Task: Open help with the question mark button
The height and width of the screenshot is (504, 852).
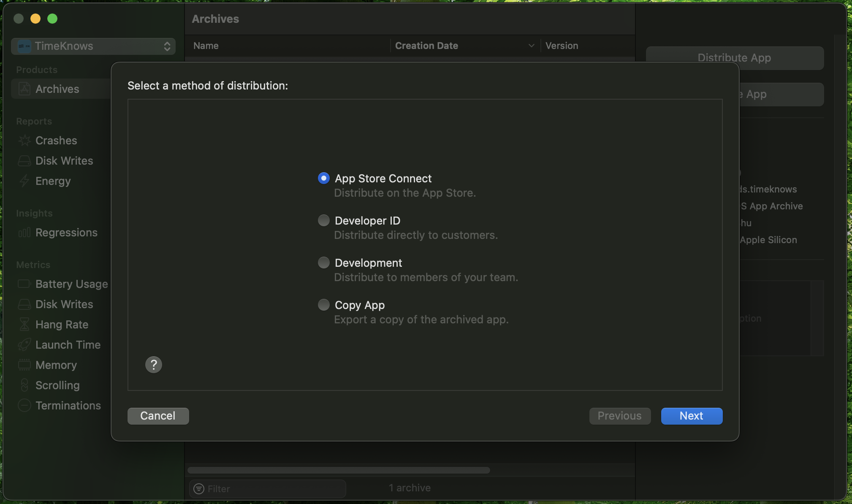Action: (x=154, y=365)
